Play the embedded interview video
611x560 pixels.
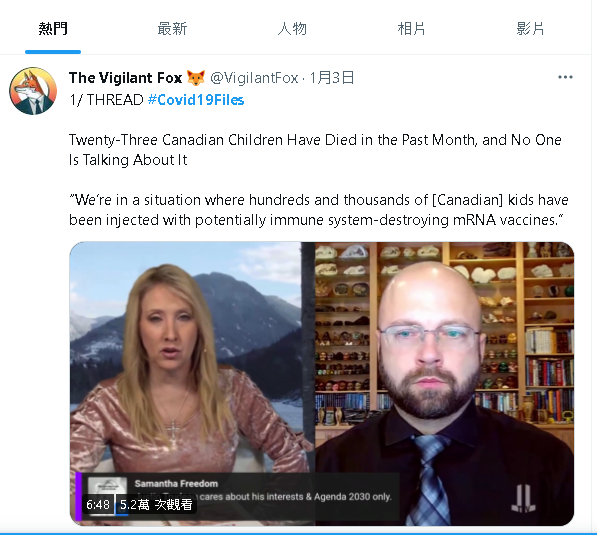click(321, 383)
